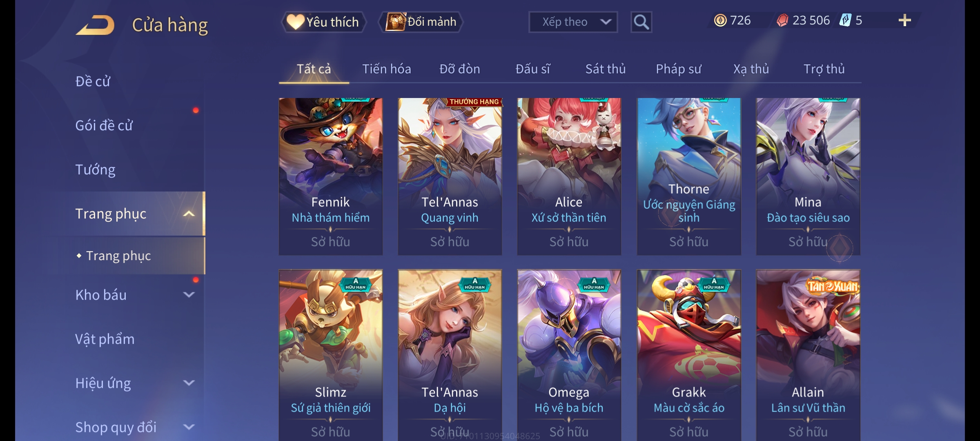Image resolution: width=980 pixels, height=441 pixels.
Task: Collapse the Trang phục sidebar section
Action: 189,214
